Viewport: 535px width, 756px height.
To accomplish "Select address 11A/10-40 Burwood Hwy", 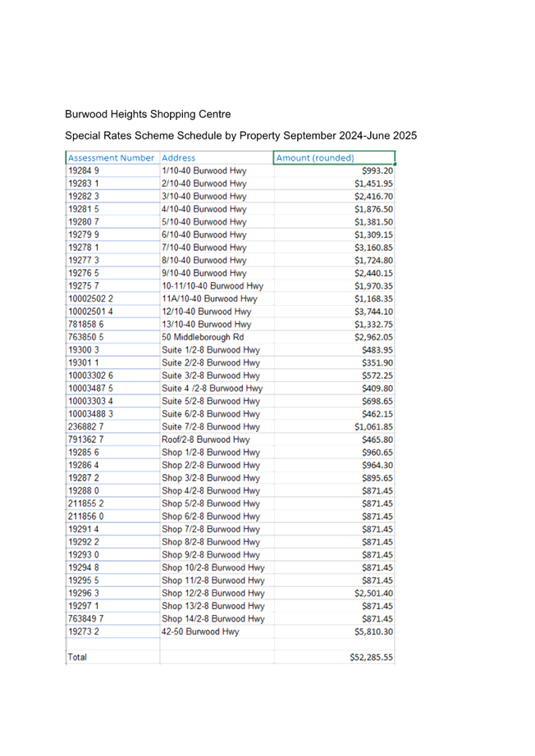I will tap(209, 298).
